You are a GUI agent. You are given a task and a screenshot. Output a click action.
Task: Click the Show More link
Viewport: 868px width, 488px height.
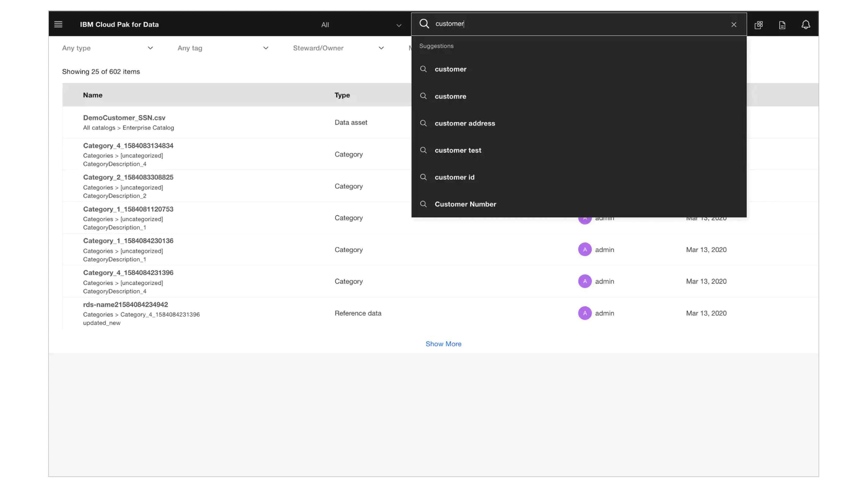click(x=443, y=343)
